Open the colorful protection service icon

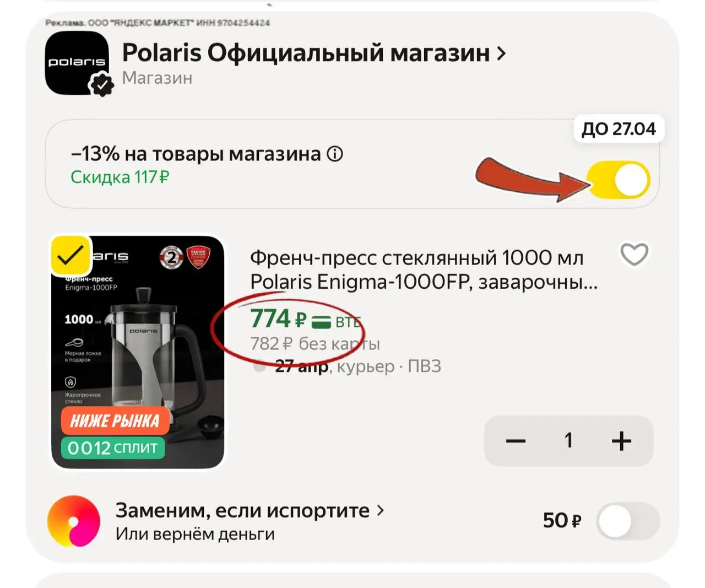click(x=74, y=521)
